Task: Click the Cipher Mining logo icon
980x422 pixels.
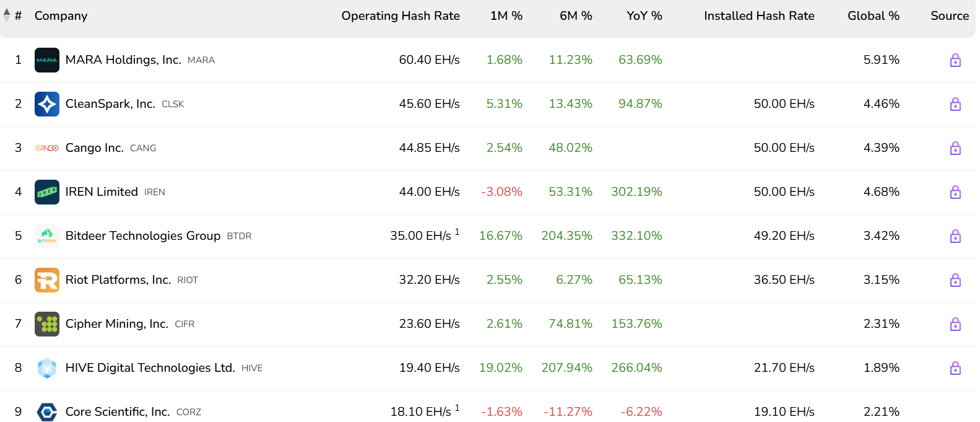Action: (47, 324)
